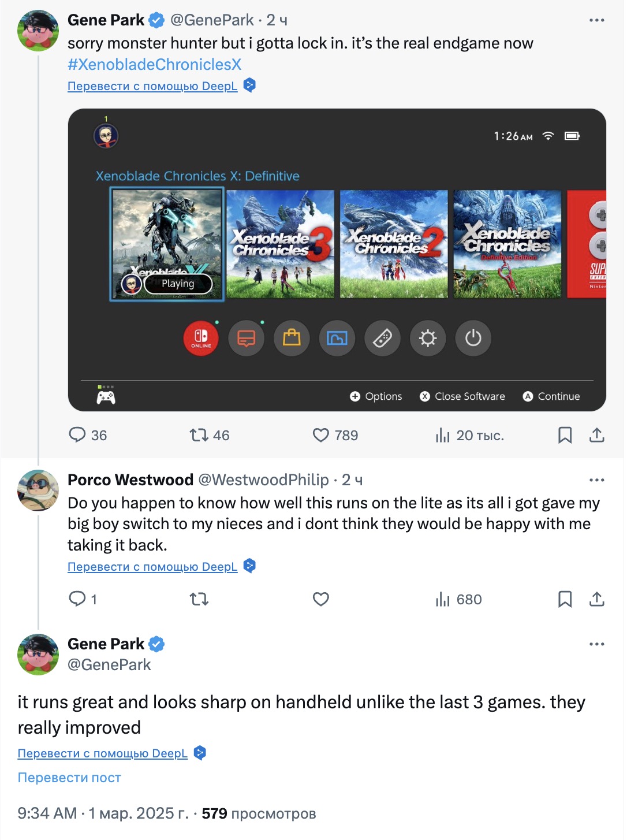The width and height of the screenshot is (627, 840).
Task: Open the #XenobladeChroniclesX hashtag
Action: coord(154,65)
